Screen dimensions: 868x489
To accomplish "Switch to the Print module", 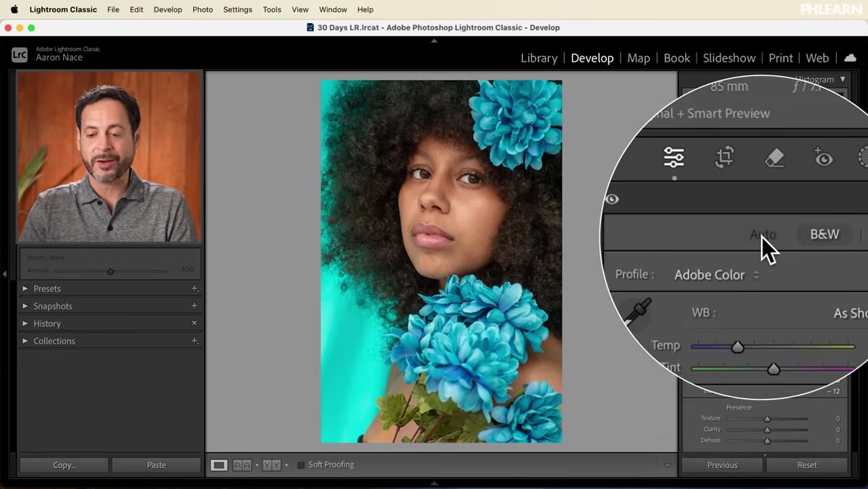I will click(x=780, y=58).
